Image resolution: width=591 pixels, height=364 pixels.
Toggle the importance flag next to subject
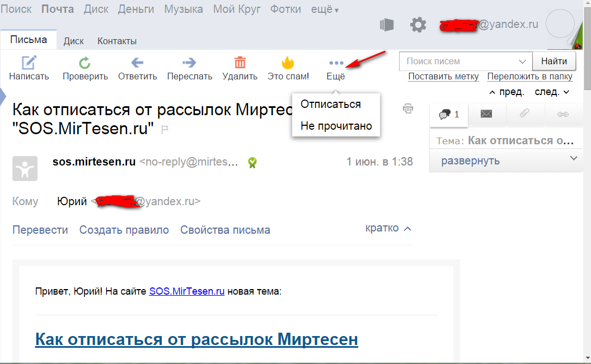[165, 130]
